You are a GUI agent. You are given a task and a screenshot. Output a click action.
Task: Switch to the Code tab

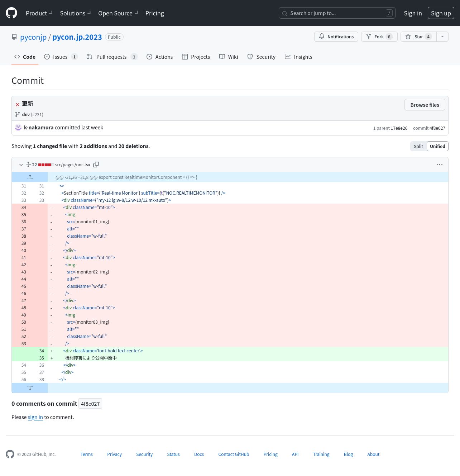pos(25,57)
